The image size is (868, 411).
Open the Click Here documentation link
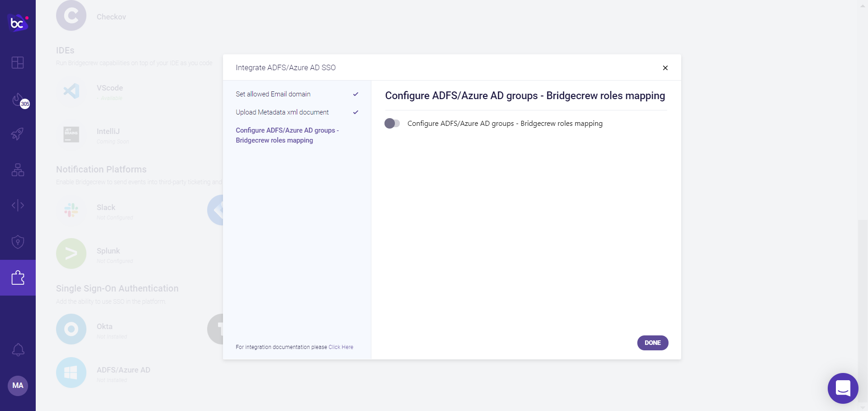pos(341,347)
